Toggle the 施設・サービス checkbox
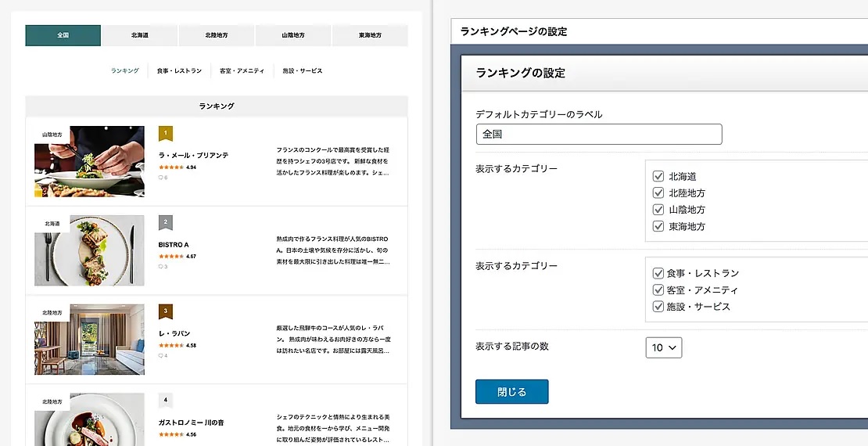868x446 pixels. (658, 306)
